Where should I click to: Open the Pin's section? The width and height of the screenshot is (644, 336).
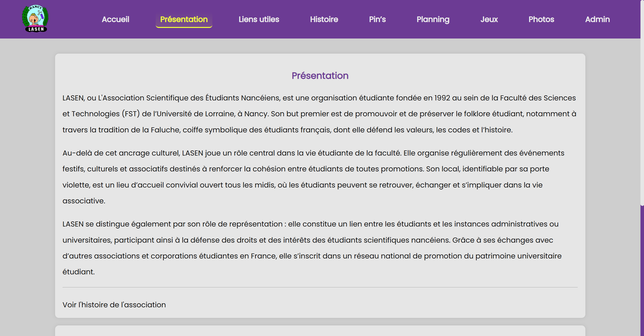click(x=377, y=19)
